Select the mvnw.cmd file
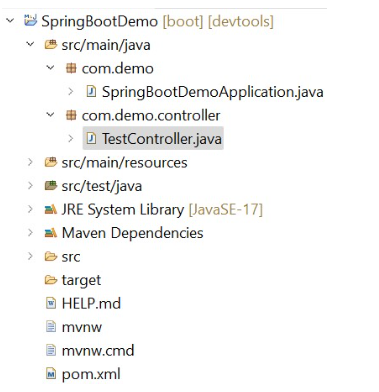 [x=98, y=351]
